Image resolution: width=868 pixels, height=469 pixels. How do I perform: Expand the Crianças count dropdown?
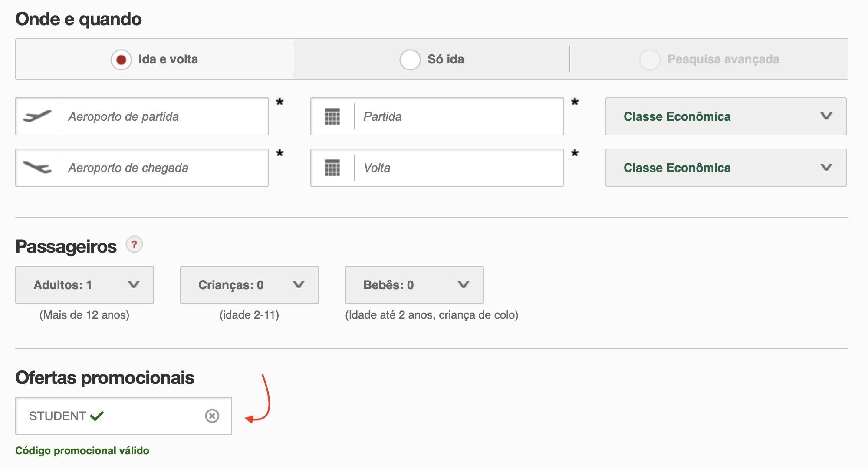point(250,285)
